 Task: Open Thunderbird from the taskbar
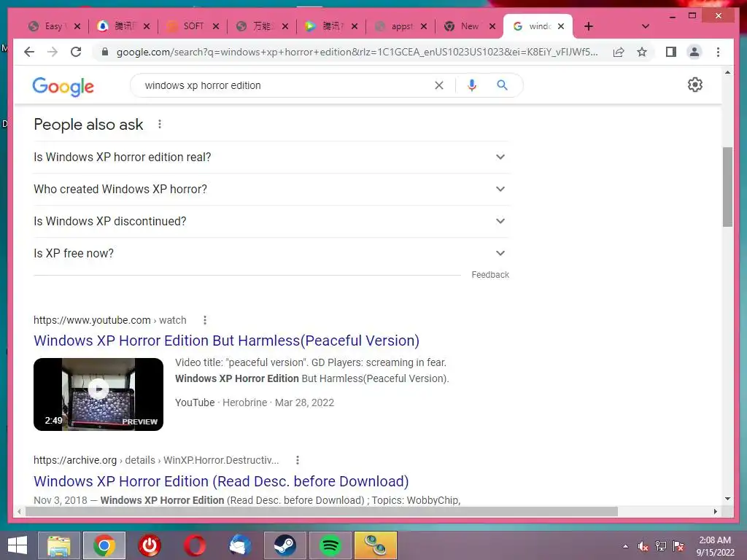tap(239, 545)
